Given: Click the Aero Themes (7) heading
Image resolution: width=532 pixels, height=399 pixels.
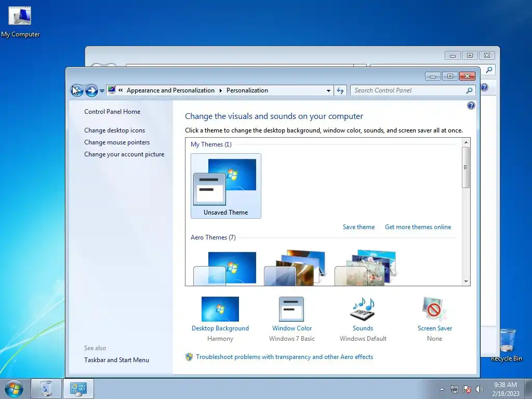Looking at the screenshot, I should tap(213, 237).
